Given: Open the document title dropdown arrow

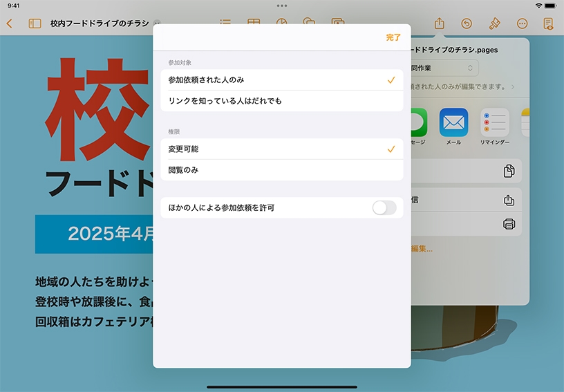Looking at the screenshot, I should click(x=157, y=24).
